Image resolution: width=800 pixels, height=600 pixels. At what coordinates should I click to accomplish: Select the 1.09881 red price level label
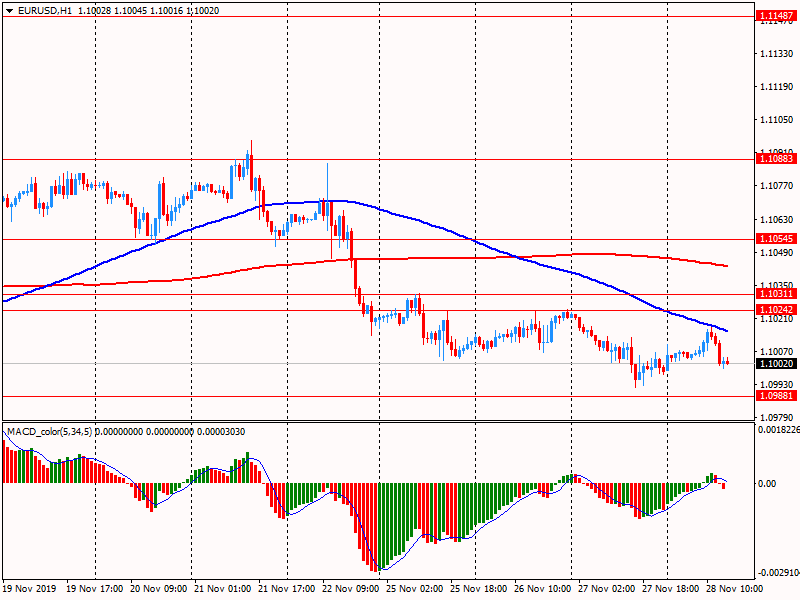776,395
